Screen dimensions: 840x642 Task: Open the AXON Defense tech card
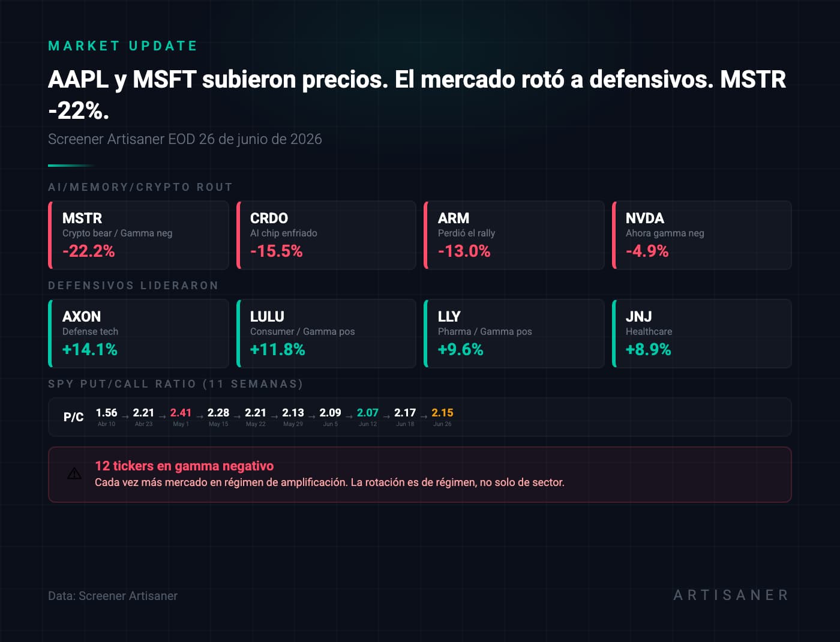(x=139, y=334)
